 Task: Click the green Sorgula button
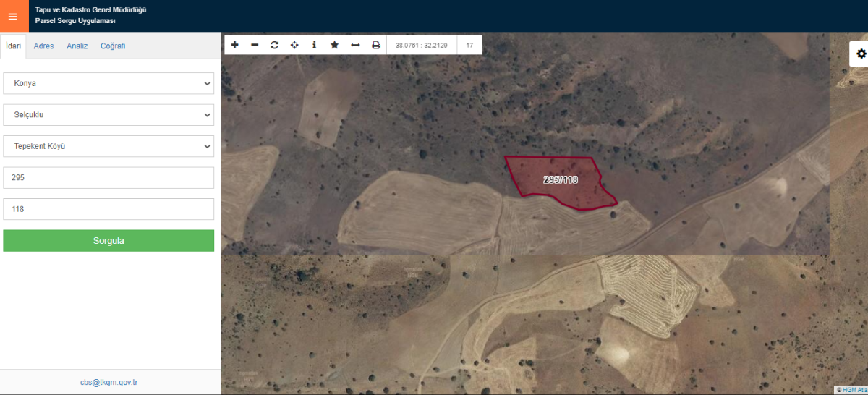109,241
